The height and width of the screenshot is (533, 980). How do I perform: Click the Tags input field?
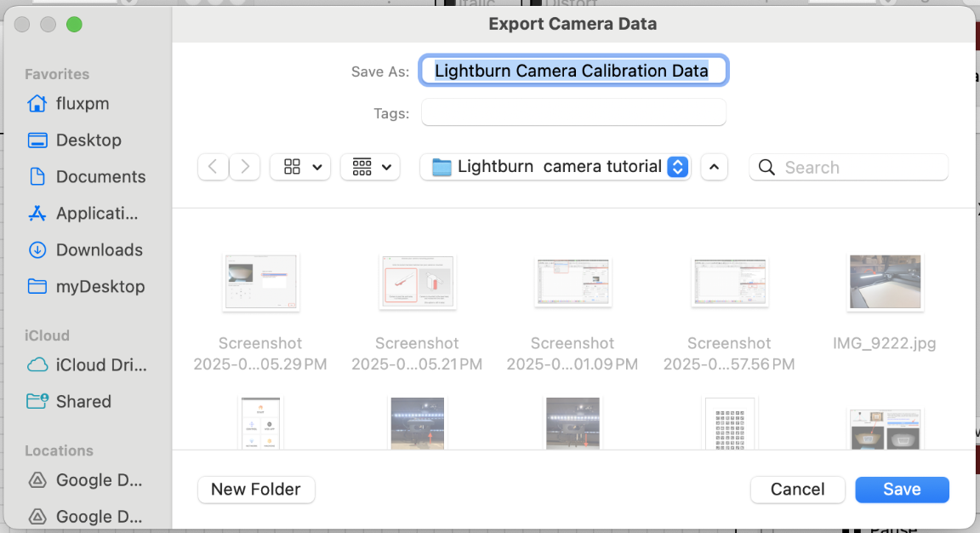click(573, 112)
